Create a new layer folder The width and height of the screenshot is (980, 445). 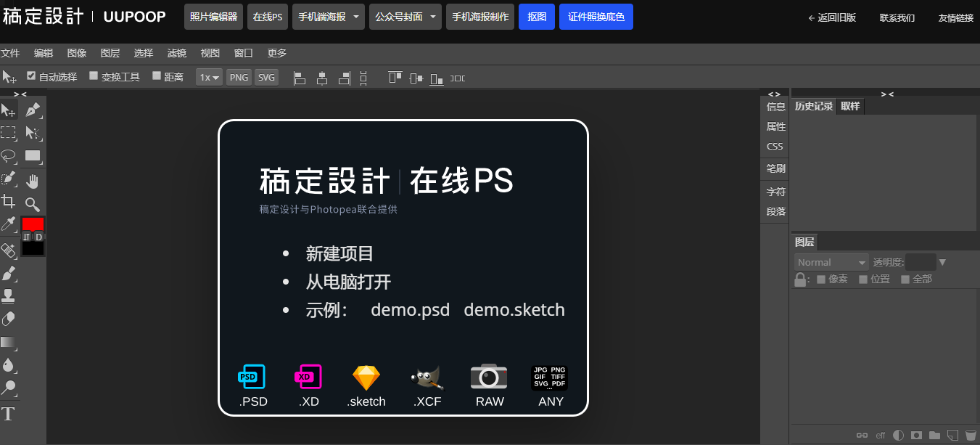click(x=935, y=435)
